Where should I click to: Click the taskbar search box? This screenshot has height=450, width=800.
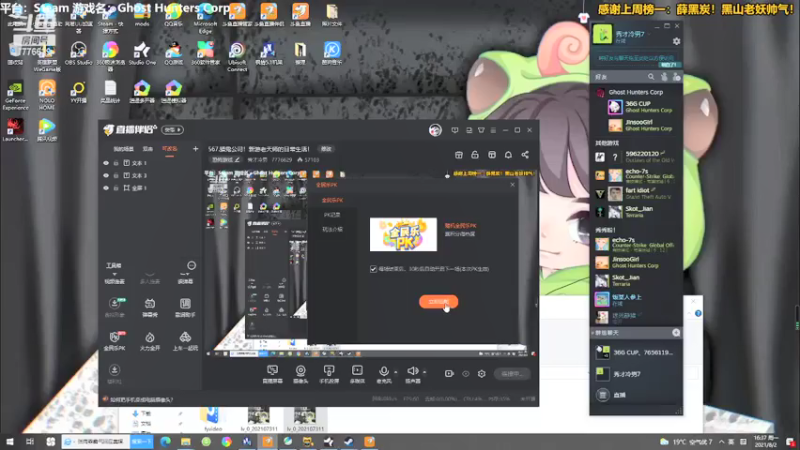tap(96, 441)
